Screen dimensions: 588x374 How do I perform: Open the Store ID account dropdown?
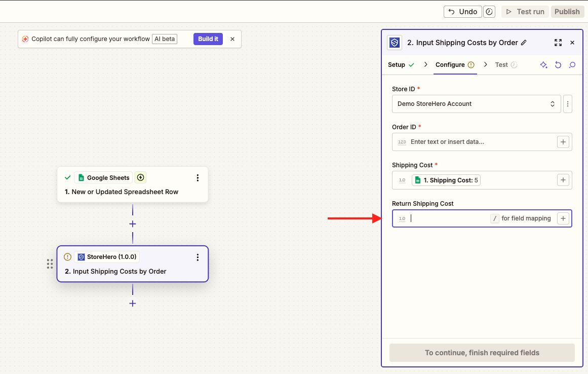(476, 104)
